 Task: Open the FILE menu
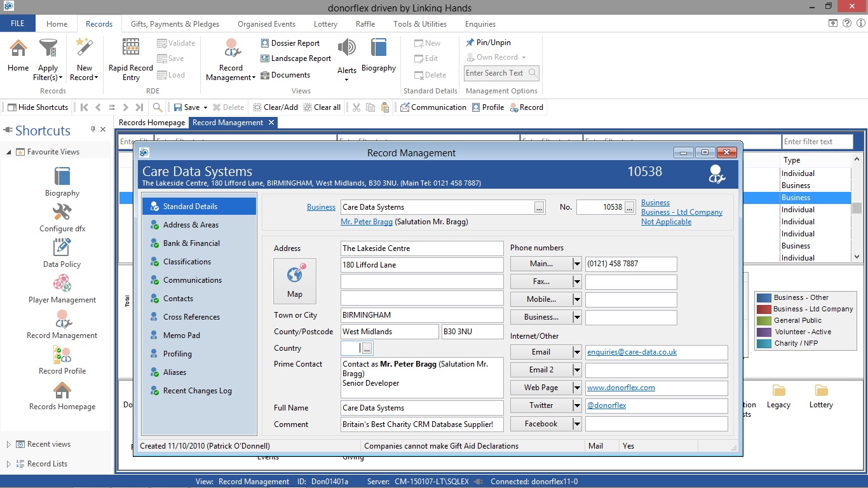[18, 24]
